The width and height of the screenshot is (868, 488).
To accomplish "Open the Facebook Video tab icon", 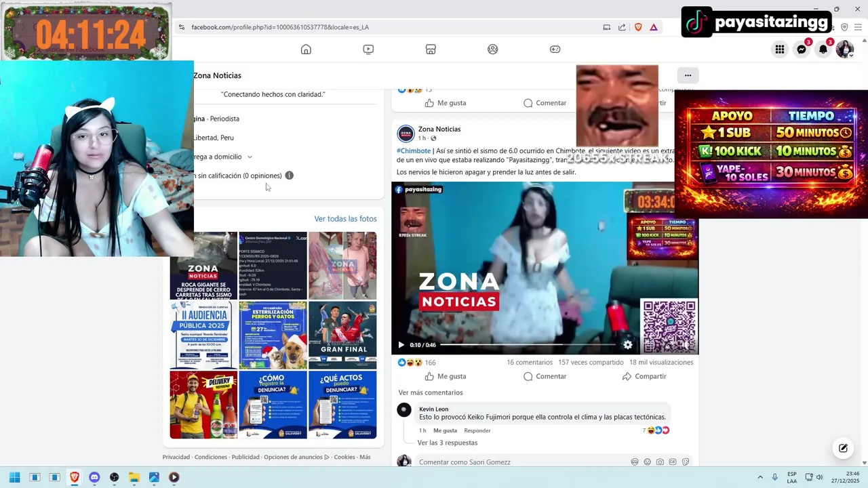I will pos(368,49).
